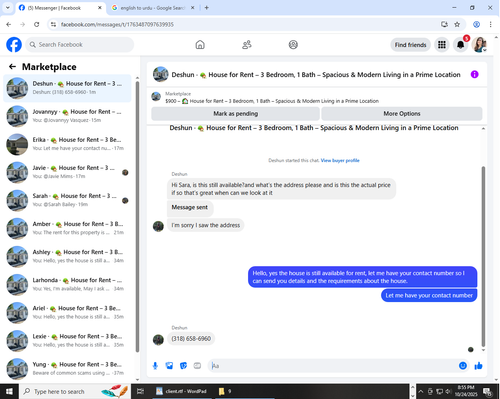The image size is (500, 399).
Task: Open the Sarah conversation
Action: tap(67, 200)
